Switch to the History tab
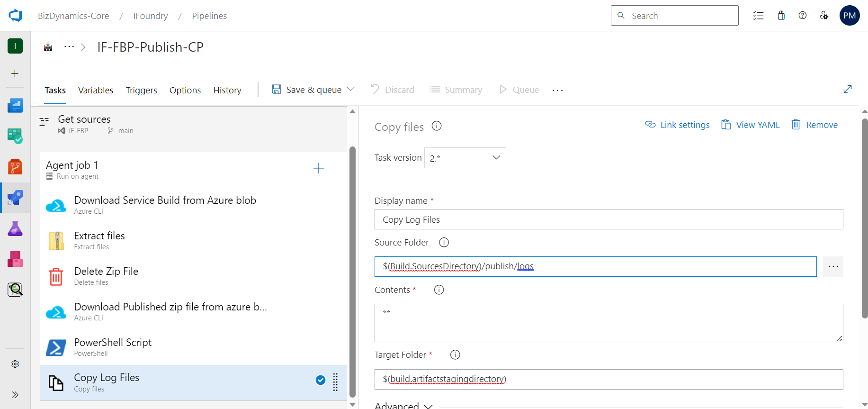Image resolution: width=868 pixels, height=409 pixels. 227,90
